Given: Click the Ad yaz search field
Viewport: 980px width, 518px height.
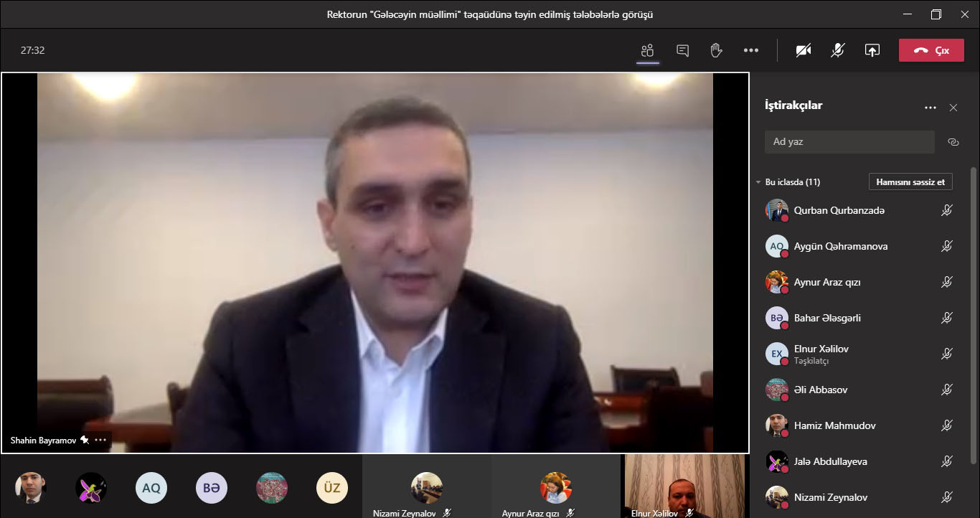Looking at the screenshot, I should (x=849, y=142).
